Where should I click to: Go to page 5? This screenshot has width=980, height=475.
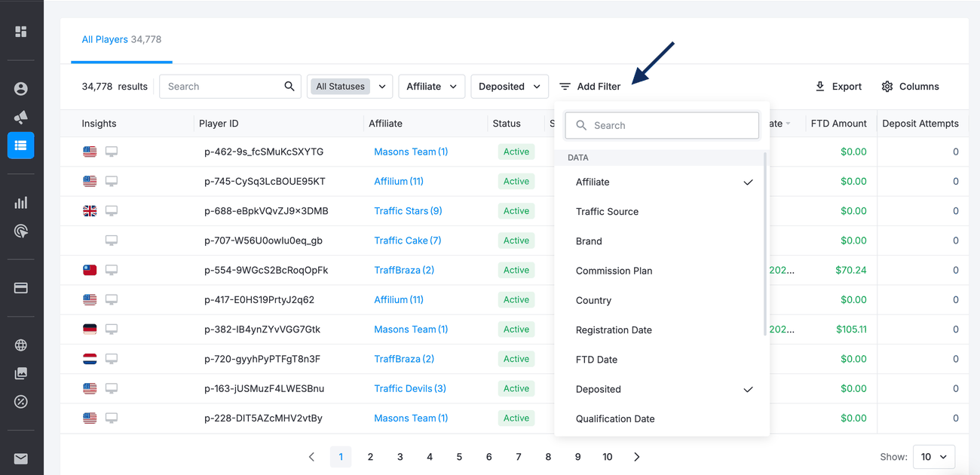tap(459, 457)
